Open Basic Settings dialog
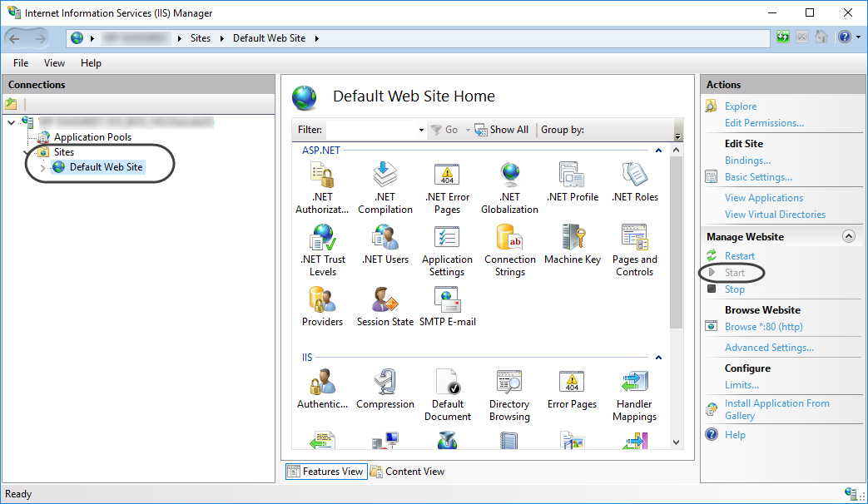The image size is (868, 504). pyautogui.click(x=758, y=177)
